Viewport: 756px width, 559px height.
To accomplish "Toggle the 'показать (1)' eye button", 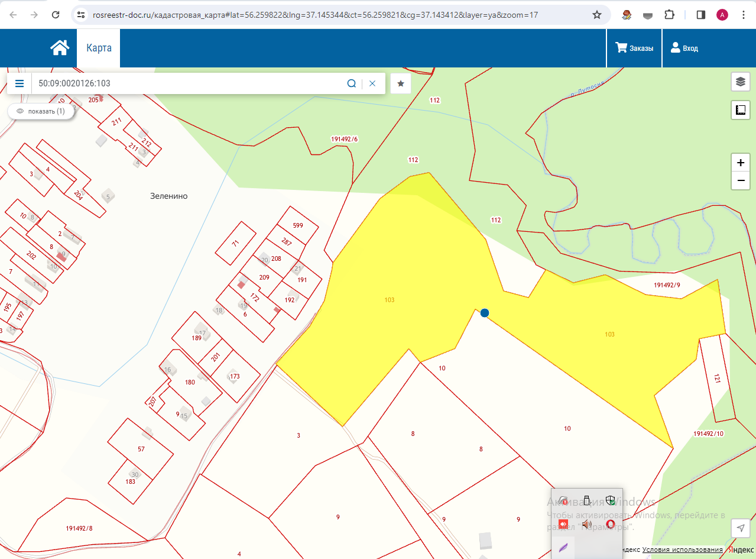I will (41, 111).
